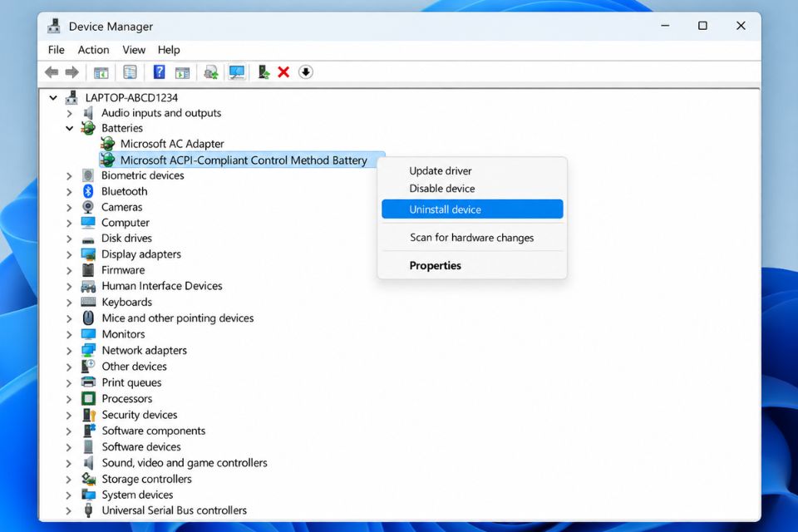Expand the Keyboards chevron
798x532 pixels.
[x=69, y=303]
